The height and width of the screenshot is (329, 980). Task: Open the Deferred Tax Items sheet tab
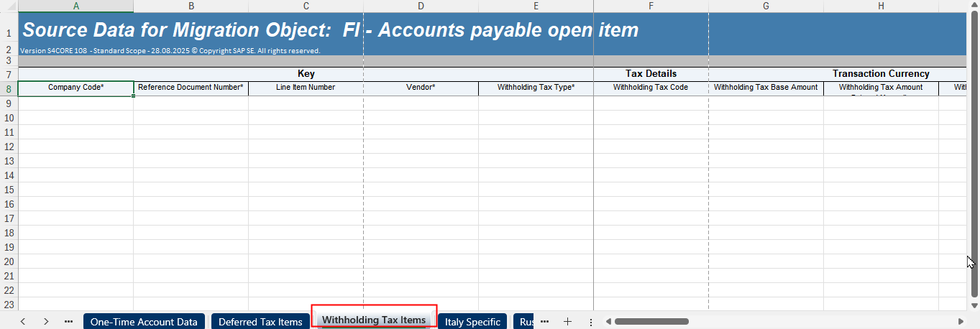pos(260,322)
